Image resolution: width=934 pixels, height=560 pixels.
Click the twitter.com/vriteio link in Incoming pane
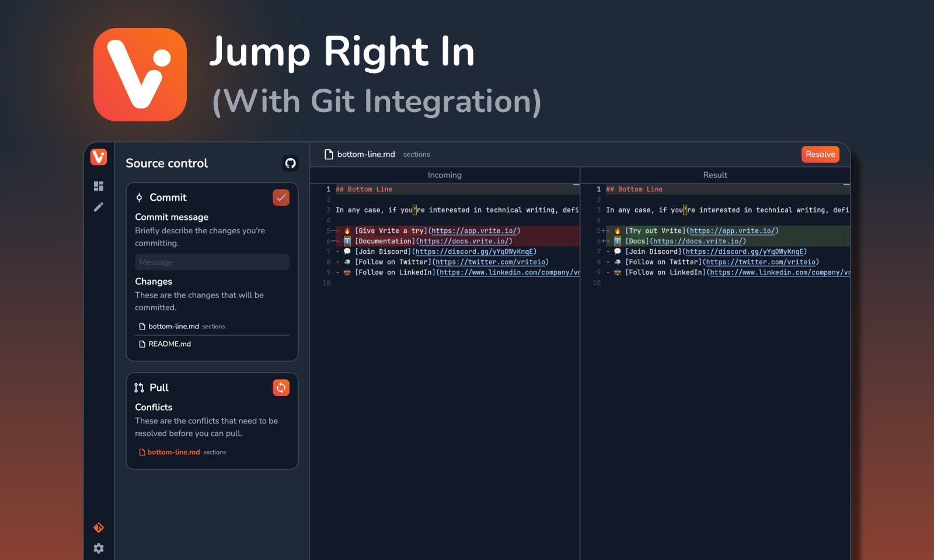click(x=490, y=262)
